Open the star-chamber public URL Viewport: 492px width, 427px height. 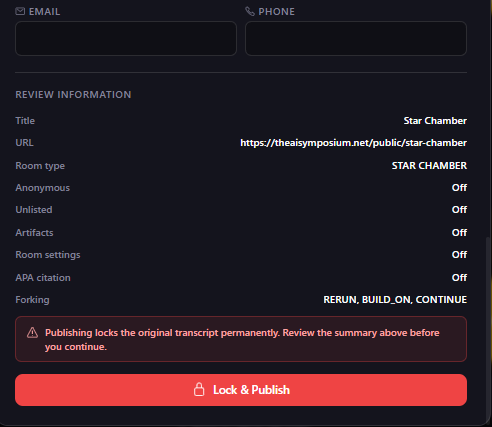tap(353, 143)
